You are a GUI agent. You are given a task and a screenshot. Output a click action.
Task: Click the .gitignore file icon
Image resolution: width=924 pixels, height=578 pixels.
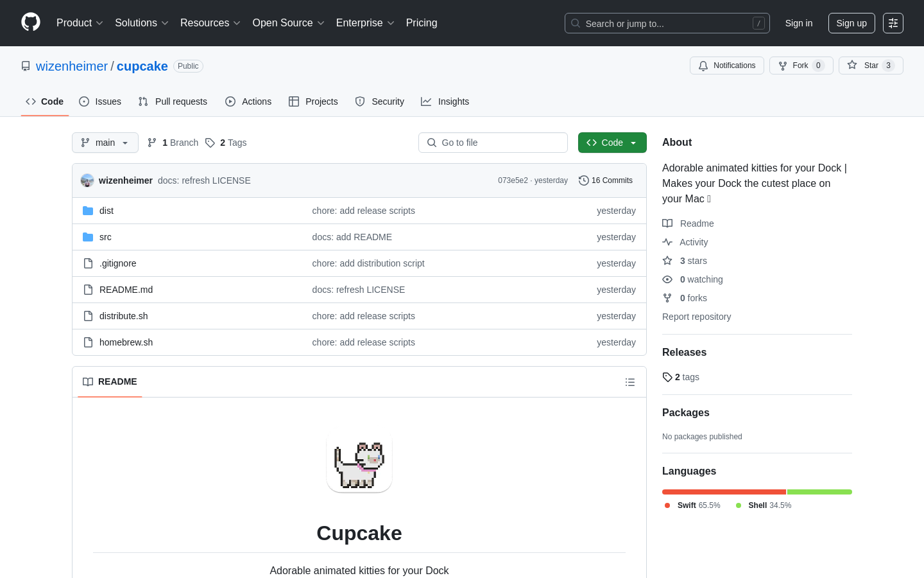(x=88, y=263)
